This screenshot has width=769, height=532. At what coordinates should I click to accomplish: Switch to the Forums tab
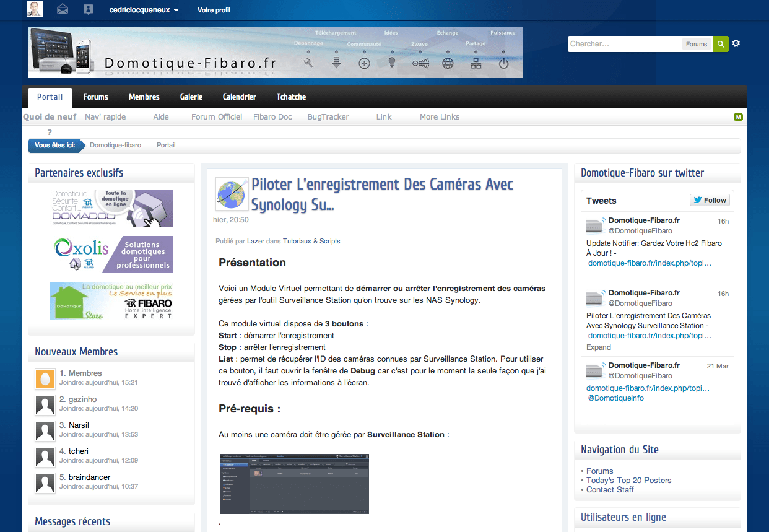pos(96,97)
